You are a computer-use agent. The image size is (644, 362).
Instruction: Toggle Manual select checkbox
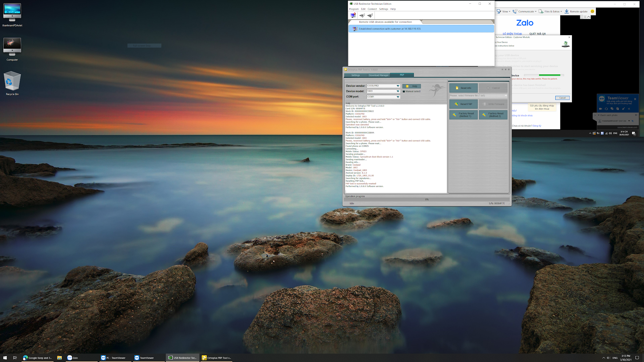click(404, 91)
